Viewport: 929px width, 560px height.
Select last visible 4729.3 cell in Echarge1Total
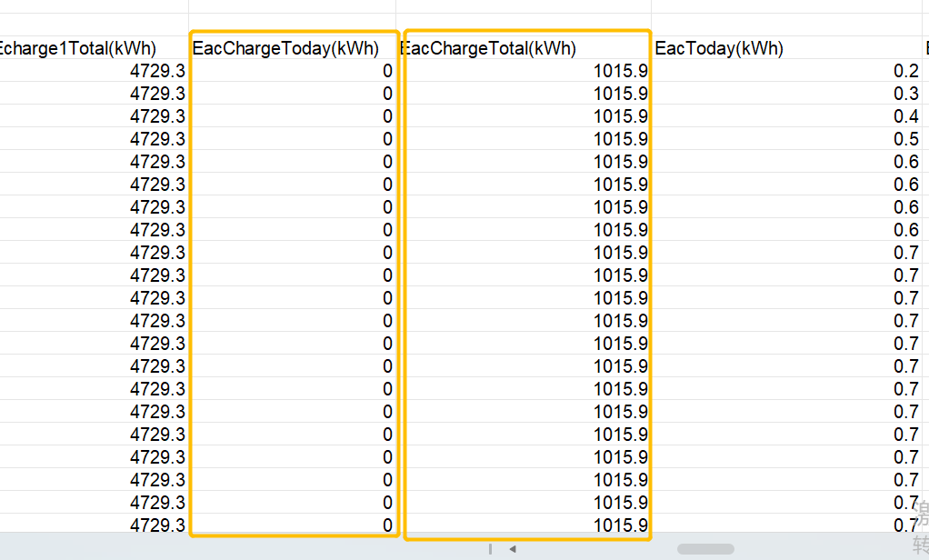[94, 525]
